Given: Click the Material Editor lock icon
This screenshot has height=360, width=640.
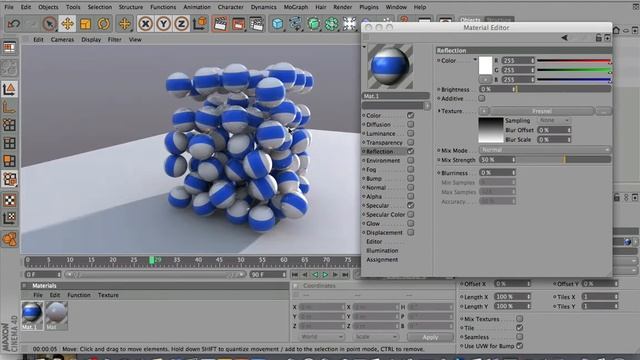Looking at the screenshot, I should pyautogui.click(x=598, y=38).
